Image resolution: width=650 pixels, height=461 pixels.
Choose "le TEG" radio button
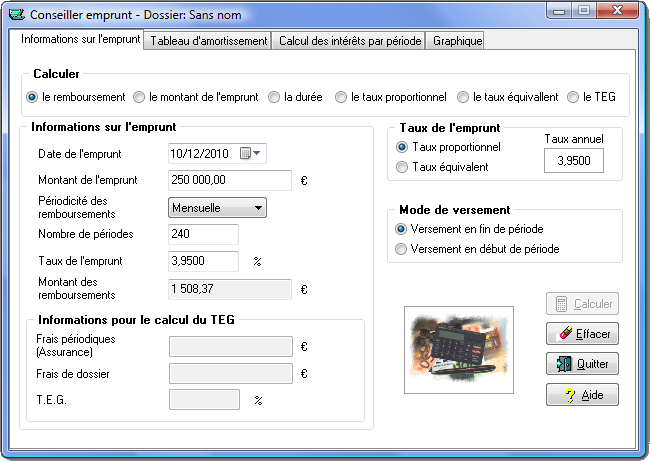click(573, 97)
